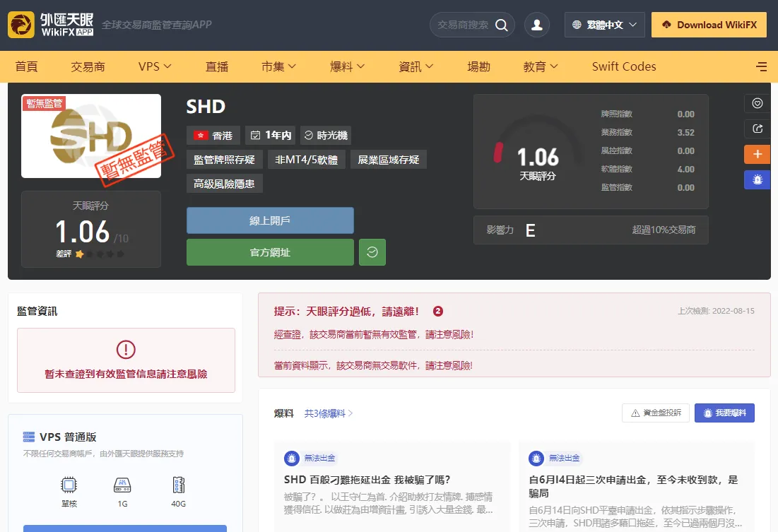
Task: Click the 官方網址 button
Action: pyautogui.click(x=270, y=252)
